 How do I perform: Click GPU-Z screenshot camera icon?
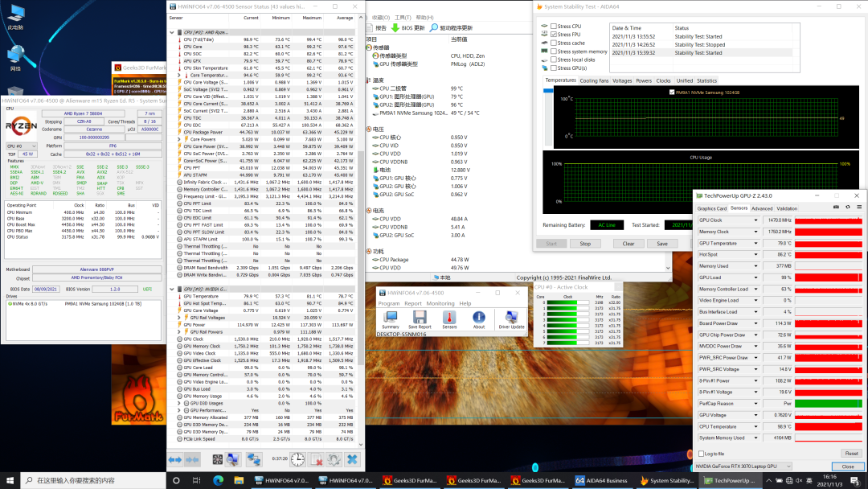pos(836,208)
